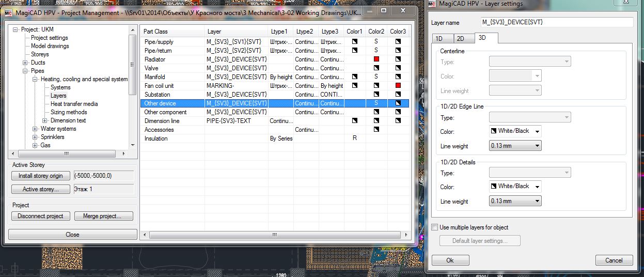The width and height of the screenshot is (644, 277).
Task: Click the Color1 column header
Action: pyautogui.click(x=355, y=32)
